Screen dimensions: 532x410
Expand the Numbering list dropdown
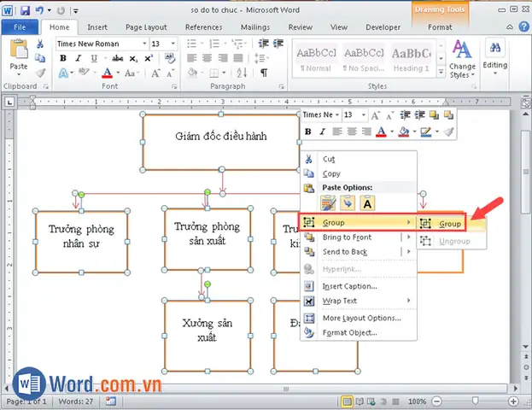(x=225, y=44)
